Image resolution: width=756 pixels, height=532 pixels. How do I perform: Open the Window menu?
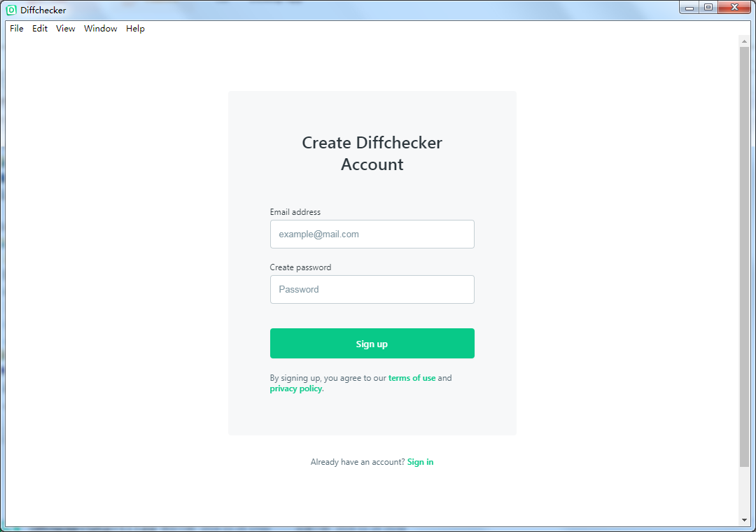coord(100,29)
